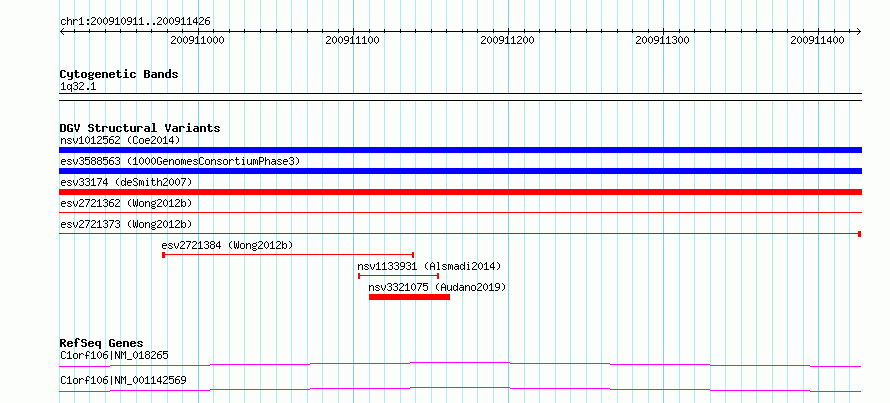Select the esv2721362 (Wong2012b) thin red line
The width and height of the screenshot is (890, 403).
460,213
